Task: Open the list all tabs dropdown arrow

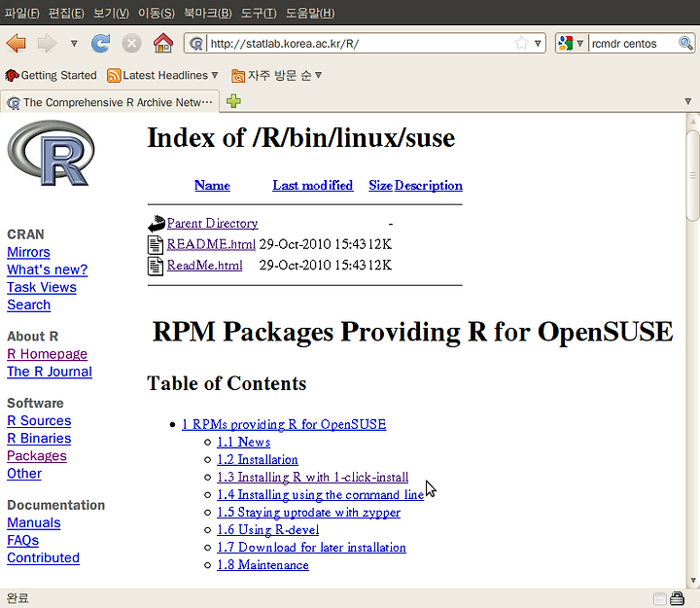Action: (688, 101)
